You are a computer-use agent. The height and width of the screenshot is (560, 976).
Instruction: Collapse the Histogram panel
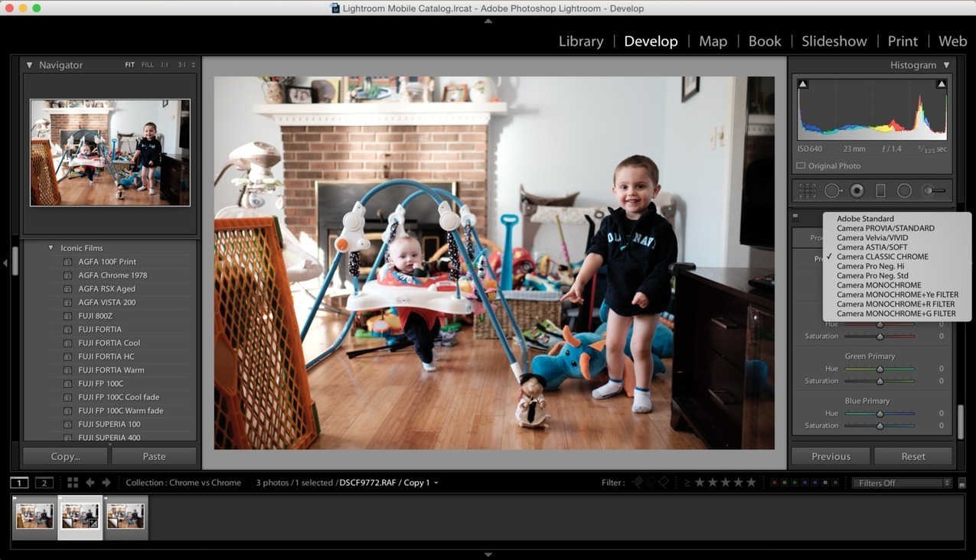tap(946, 65)
